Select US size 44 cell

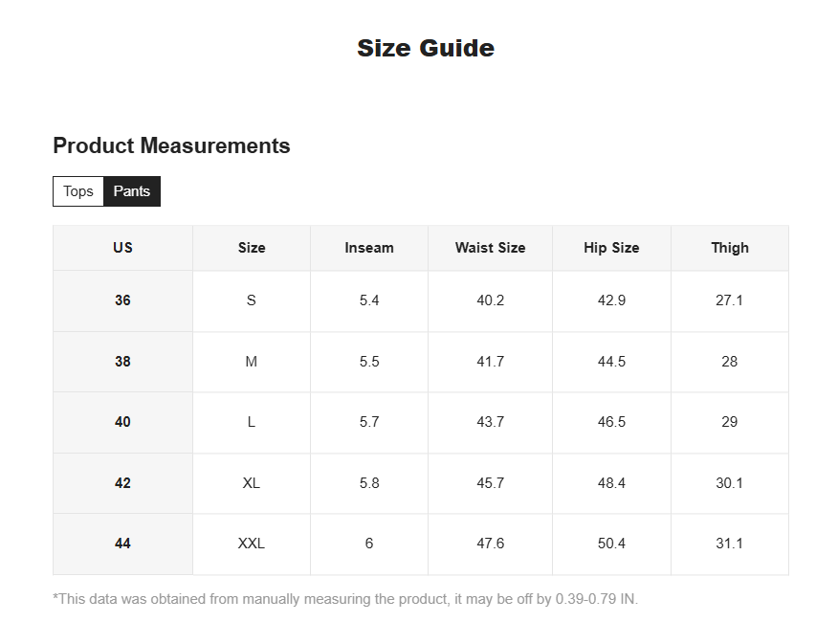pos(122,544)
